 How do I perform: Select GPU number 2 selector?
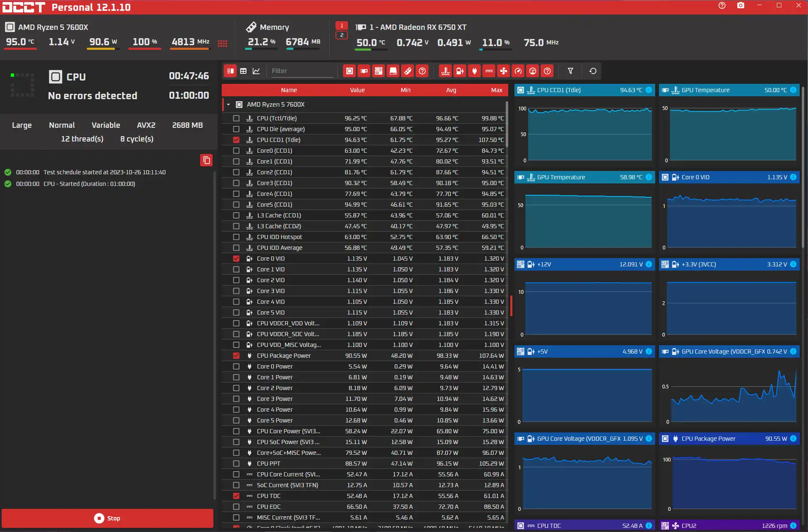pyautogui.click(x=342, y=35)
